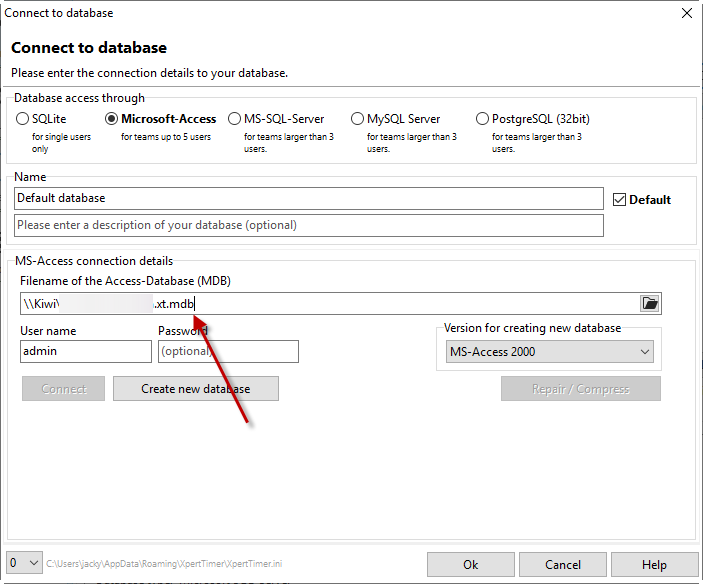Select MySQL Server radio button

point(358,119)
